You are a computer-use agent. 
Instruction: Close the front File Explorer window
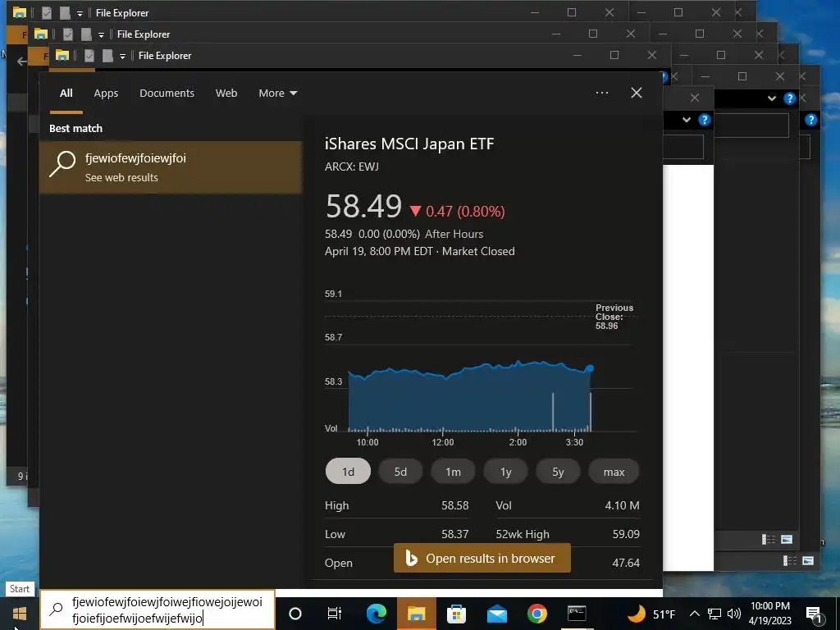click(x=652, y=55)
